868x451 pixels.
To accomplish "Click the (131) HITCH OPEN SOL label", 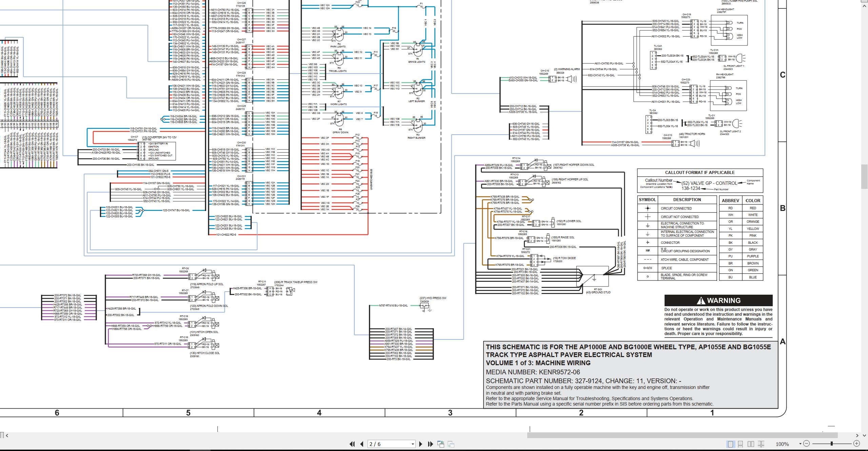I will pyautogui.click(x=204, y=332).
